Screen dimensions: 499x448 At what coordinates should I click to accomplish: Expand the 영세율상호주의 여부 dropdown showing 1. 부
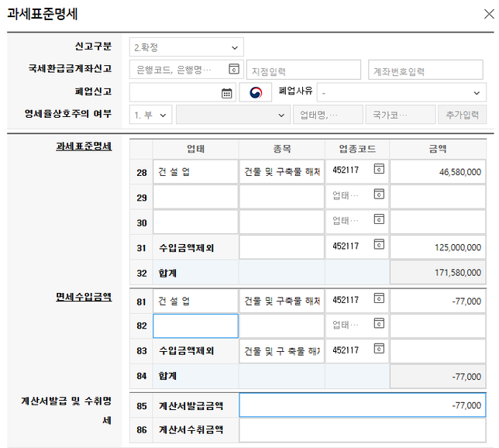click(150, 115)
